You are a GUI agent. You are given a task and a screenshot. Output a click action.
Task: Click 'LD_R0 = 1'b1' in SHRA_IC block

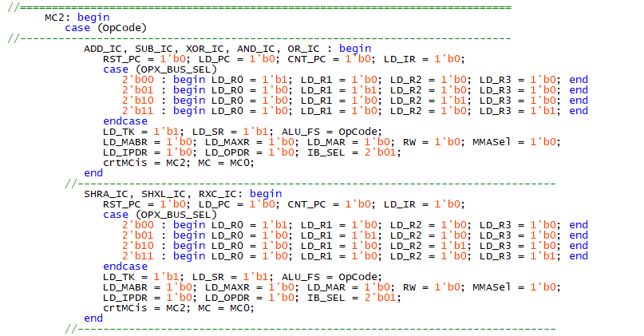point(251,225)
